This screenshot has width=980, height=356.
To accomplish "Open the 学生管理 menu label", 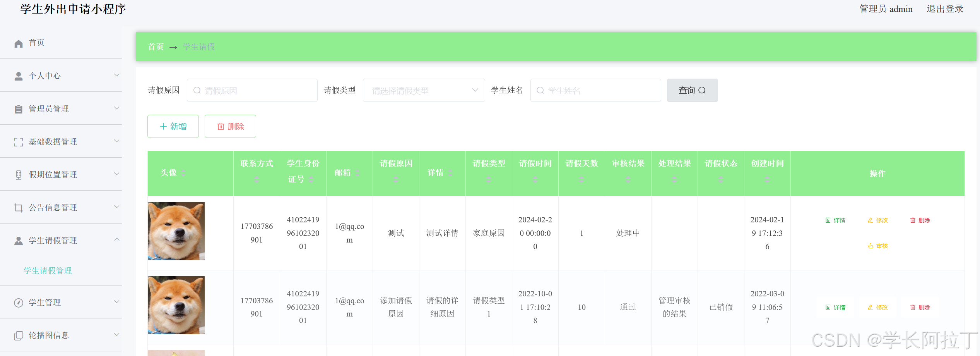I will [x=45, y=303].
